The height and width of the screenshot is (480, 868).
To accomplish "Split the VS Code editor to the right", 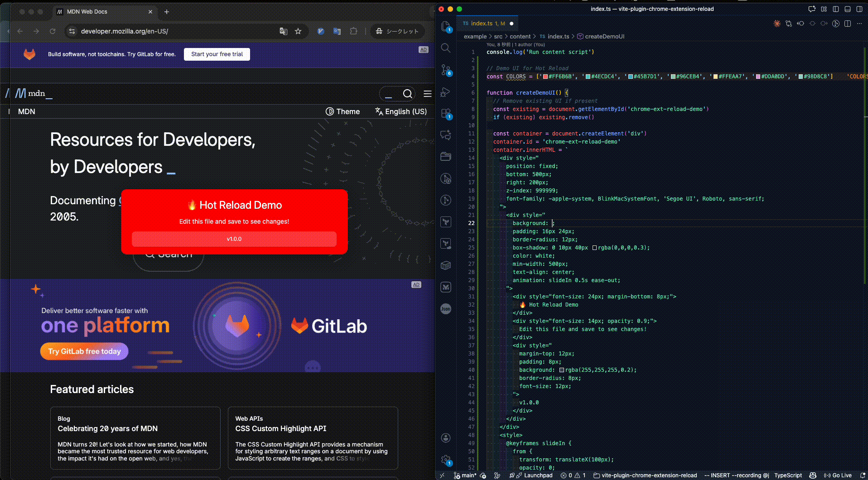I will coord(848,24).
